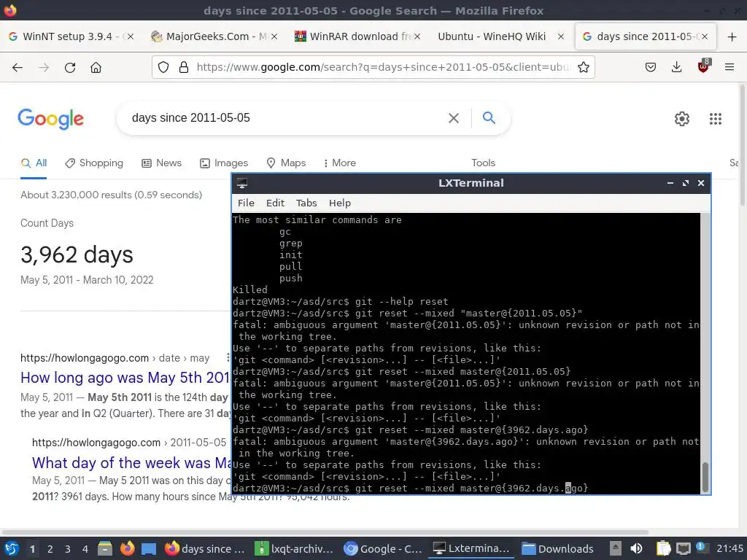Switch to virtual desktop 2

[50, 549]
